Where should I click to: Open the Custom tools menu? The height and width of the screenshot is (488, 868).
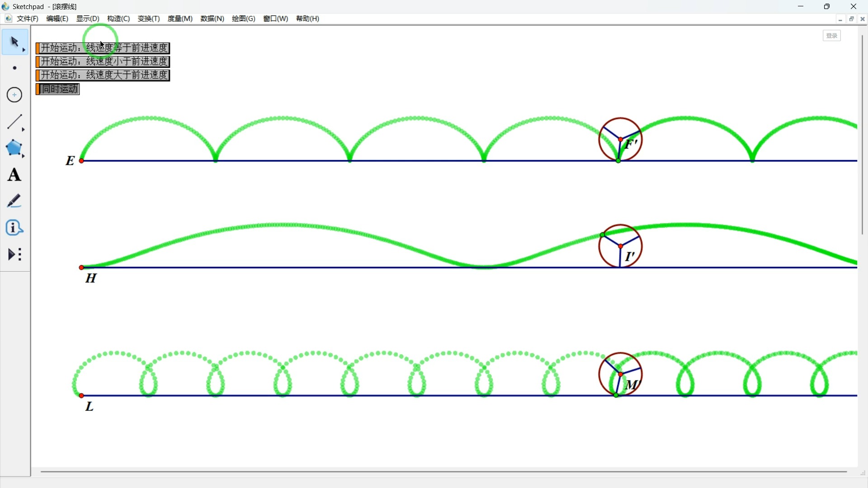point(14,254)
